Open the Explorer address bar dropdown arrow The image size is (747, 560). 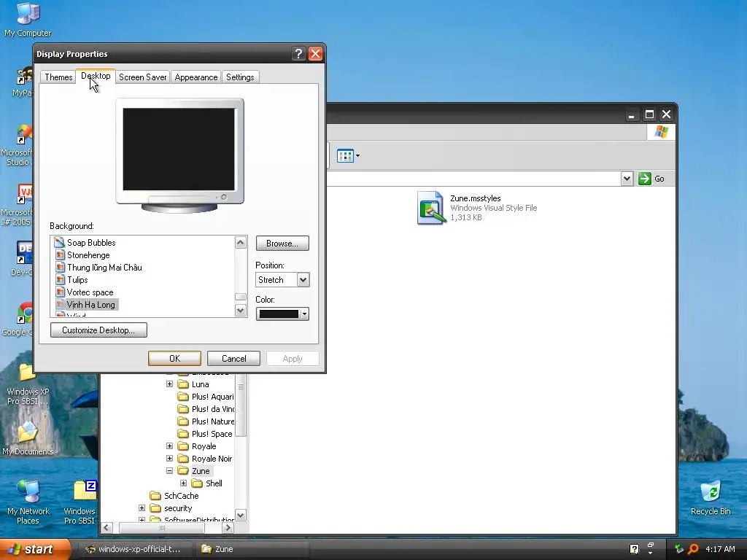tap(627, 179)
